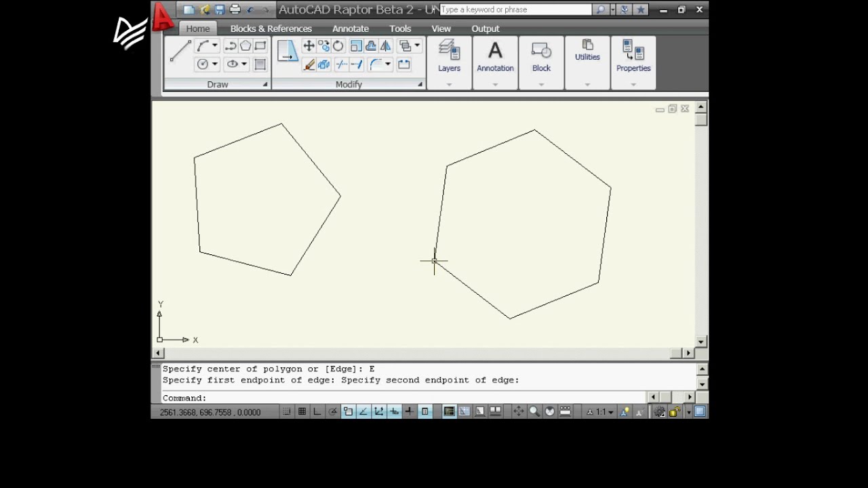Click the coordinates readout 2561.3668, 696.7558
868x488 pixels.
click(x=210, y=412)
